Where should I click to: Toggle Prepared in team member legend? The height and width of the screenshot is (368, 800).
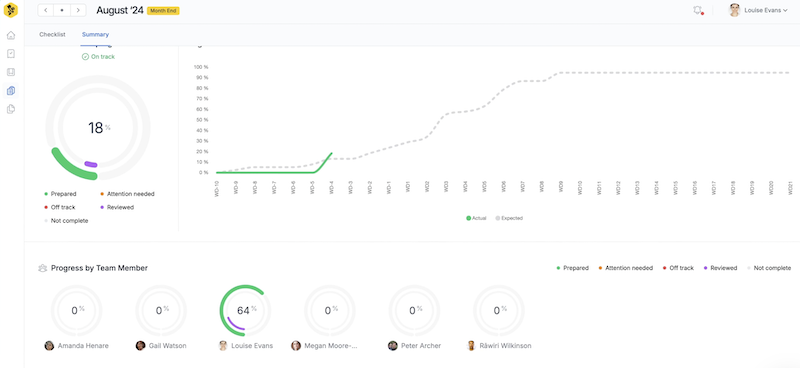[x=572, y=268]
